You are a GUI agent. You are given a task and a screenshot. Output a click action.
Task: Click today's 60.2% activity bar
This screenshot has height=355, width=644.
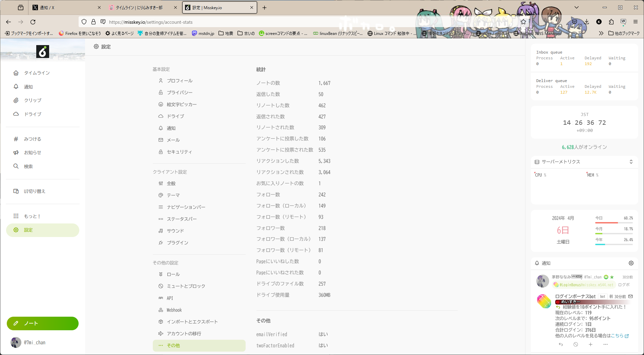(x=613, y=223)
